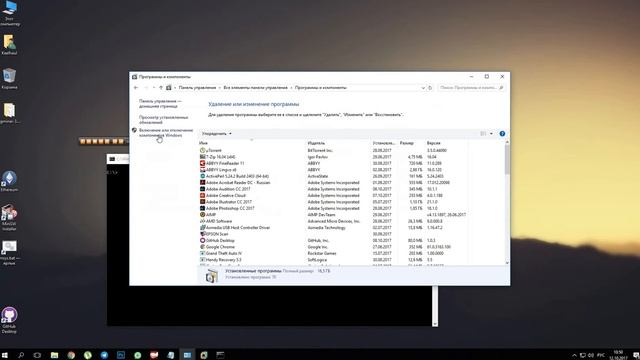Go up one level with the up arrow

point(161,88)
